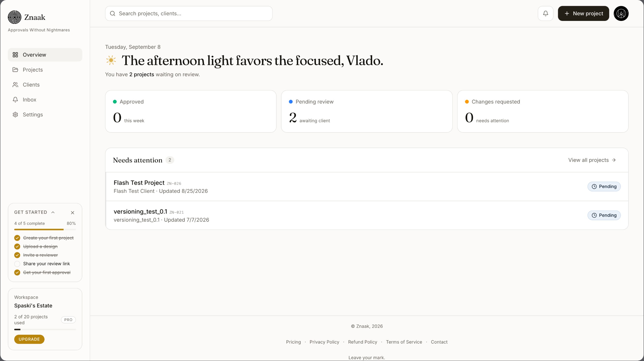Click the Projects folder icon
Viewport: 644px width, 361px height.
[15, 70]
